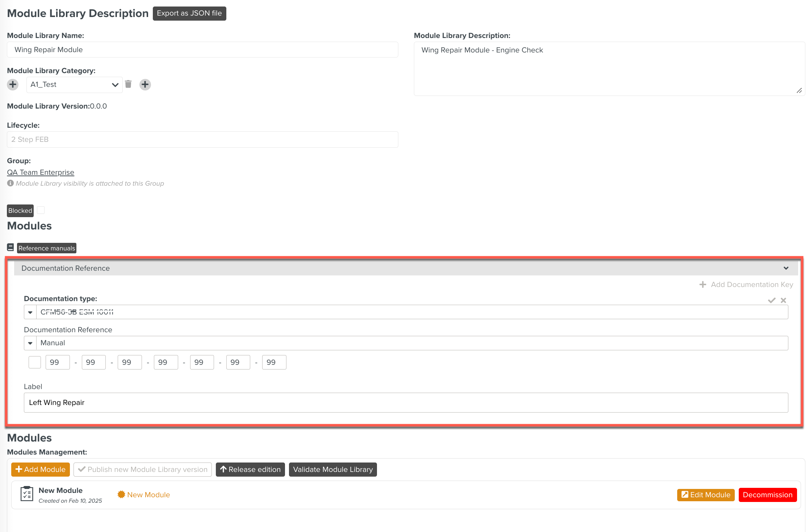This screenshot has height=532, width=809.
Task: Click Export as JSON file button
Action: coord(189,13)
